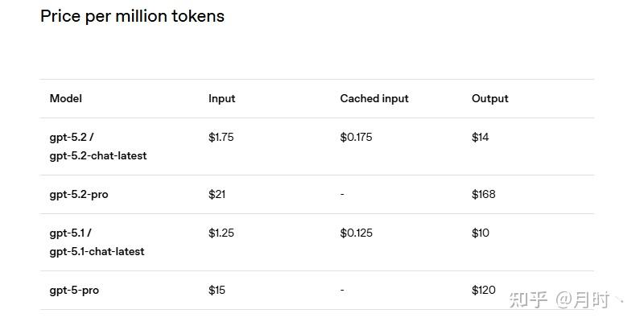Screen dimensions: 644x326
Task: Select the $10 output price
Action: click(x=481, y=233)
